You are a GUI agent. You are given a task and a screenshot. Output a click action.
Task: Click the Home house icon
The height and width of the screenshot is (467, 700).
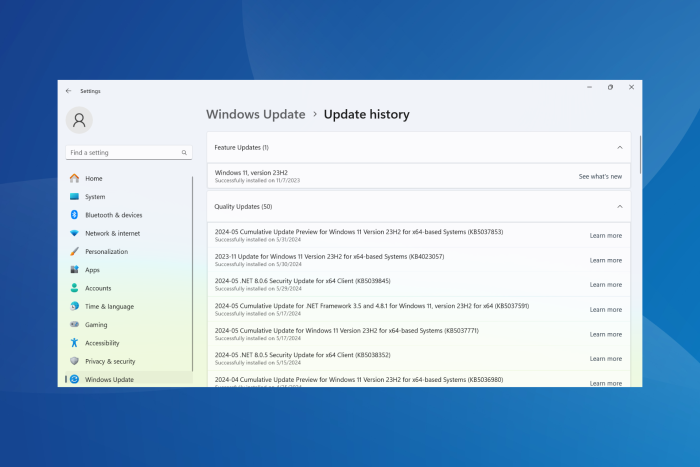[74, 178]
